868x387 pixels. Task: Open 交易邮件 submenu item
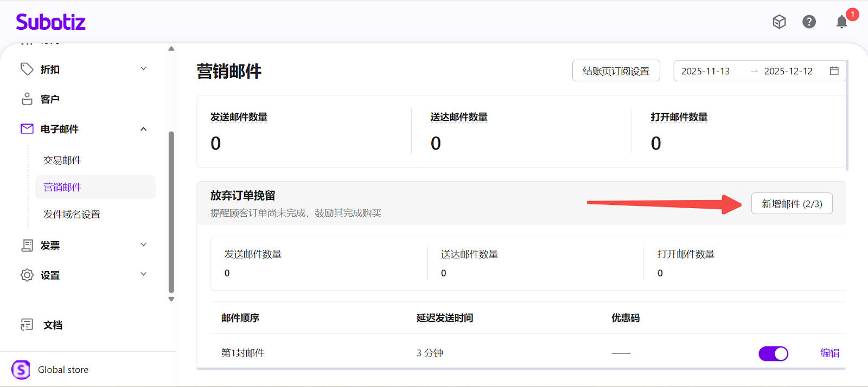[x=62, y=160]
